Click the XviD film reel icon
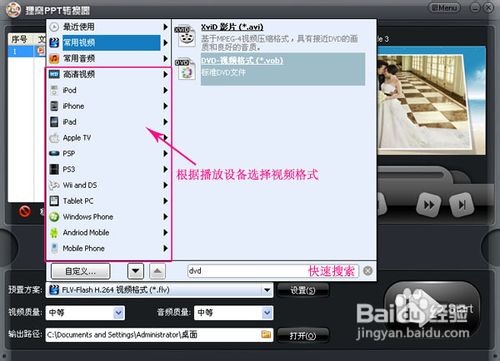This screenshot has height=361, width=500. point(185,35)
